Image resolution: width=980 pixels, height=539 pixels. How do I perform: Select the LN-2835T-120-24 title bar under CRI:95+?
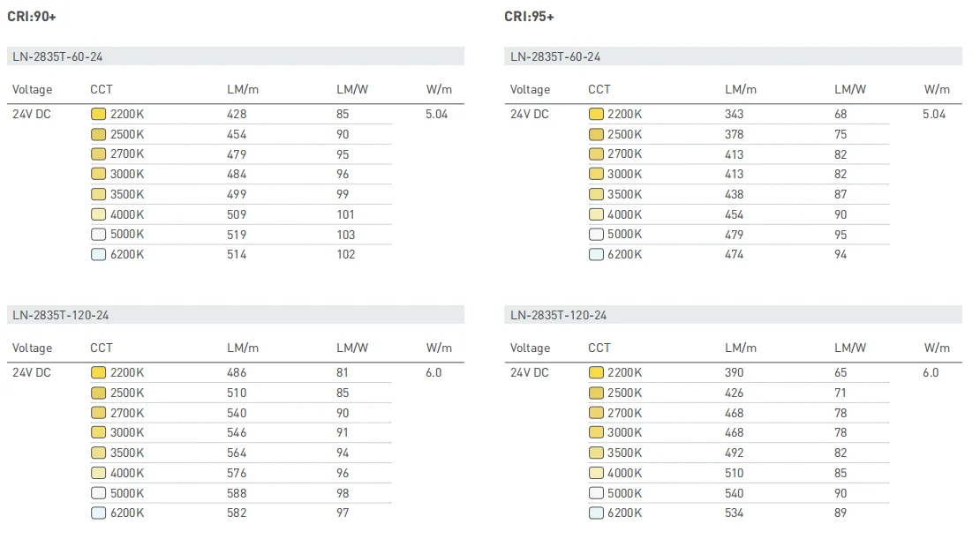[733, 315]
